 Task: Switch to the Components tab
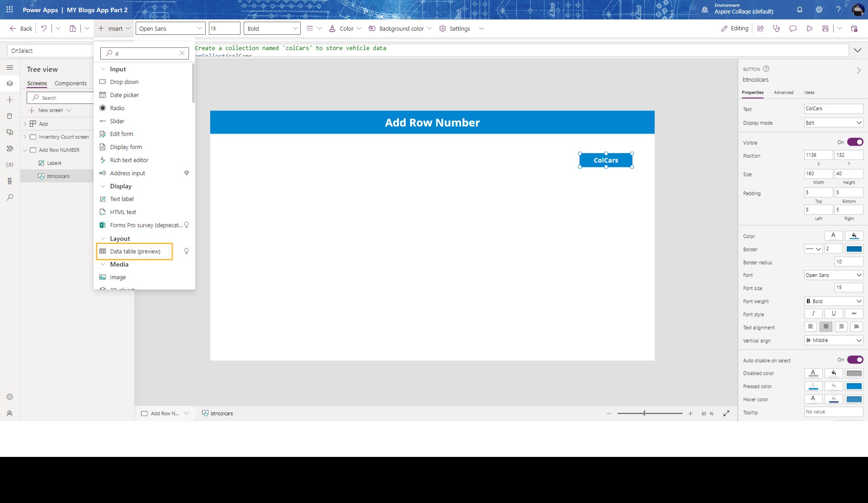pos(71,83)
